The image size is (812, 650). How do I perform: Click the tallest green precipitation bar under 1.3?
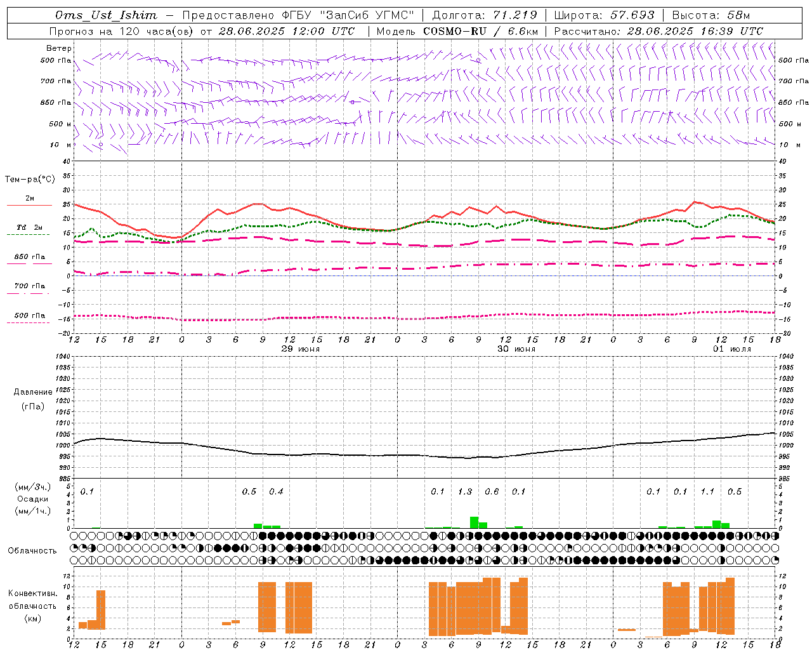click(474, 522)
